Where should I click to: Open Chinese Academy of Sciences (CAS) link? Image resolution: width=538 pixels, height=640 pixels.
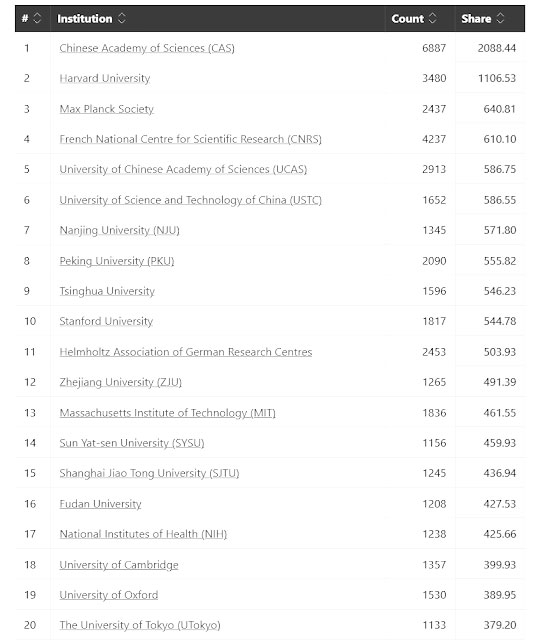click(147, 48)
